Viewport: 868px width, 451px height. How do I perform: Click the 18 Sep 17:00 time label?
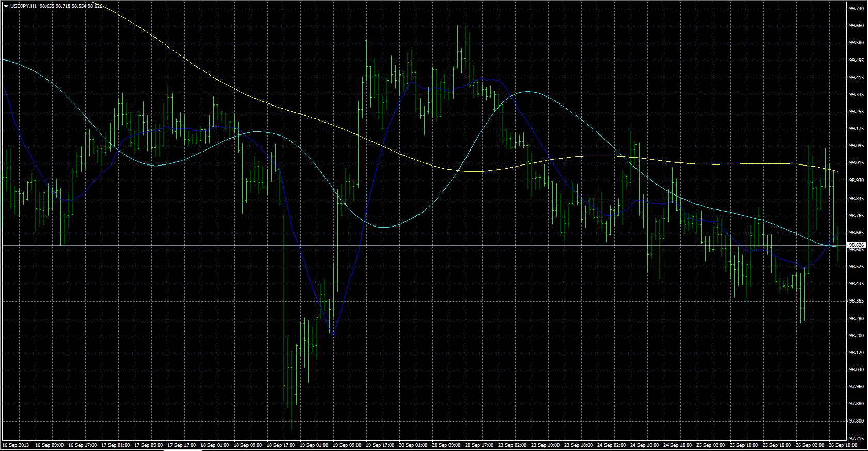click(x=281, y=445)
